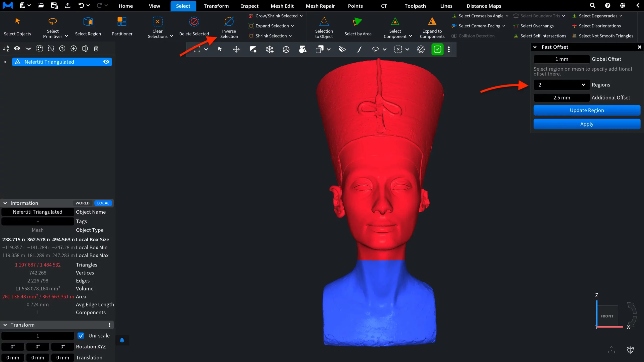Collapse the Information panel
Screen dimensions: 644x362
point(5,203)
